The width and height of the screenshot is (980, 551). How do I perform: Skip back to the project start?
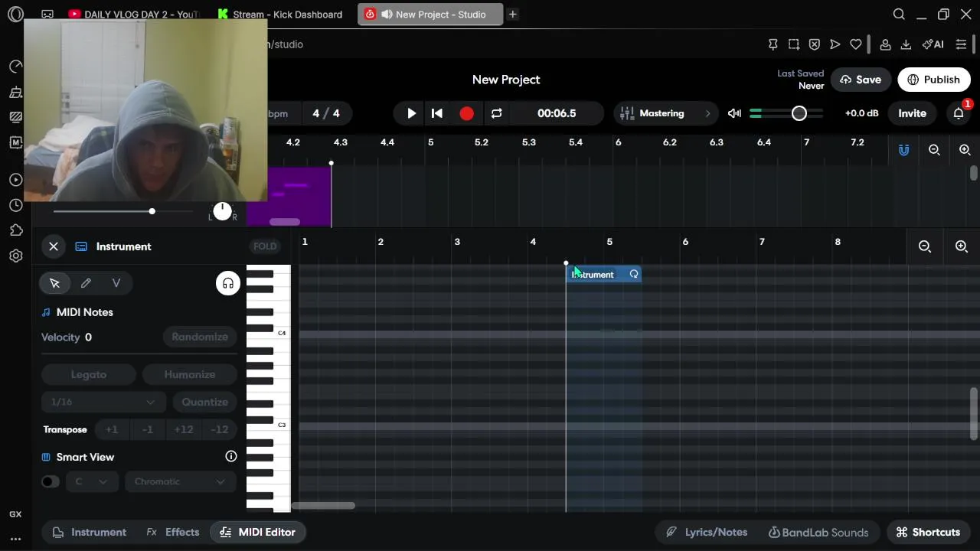437,113
